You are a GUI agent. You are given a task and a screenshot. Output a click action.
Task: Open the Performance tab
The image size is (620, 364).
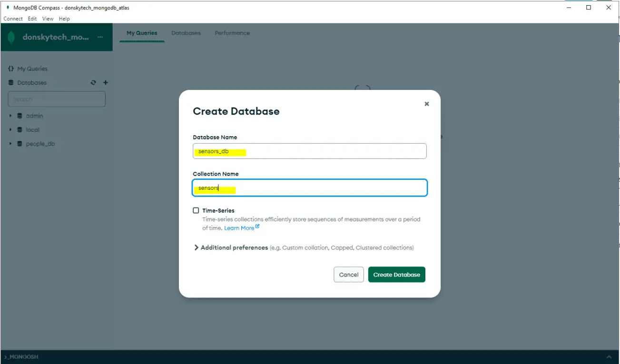[x=232, y=33]
